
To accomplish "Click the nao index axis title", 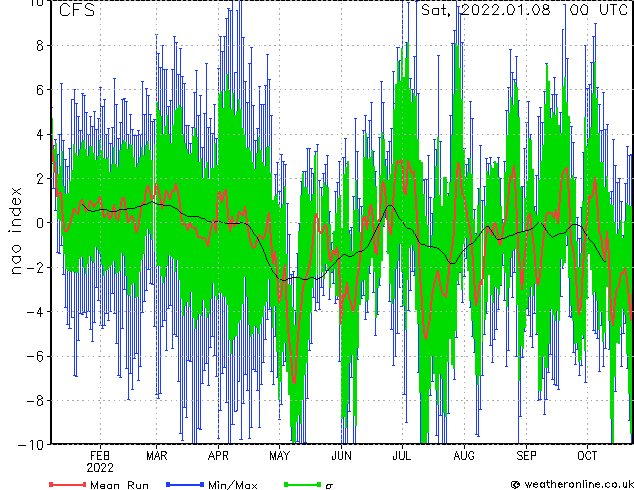I will pyautogui.click(x=15, y=231).
